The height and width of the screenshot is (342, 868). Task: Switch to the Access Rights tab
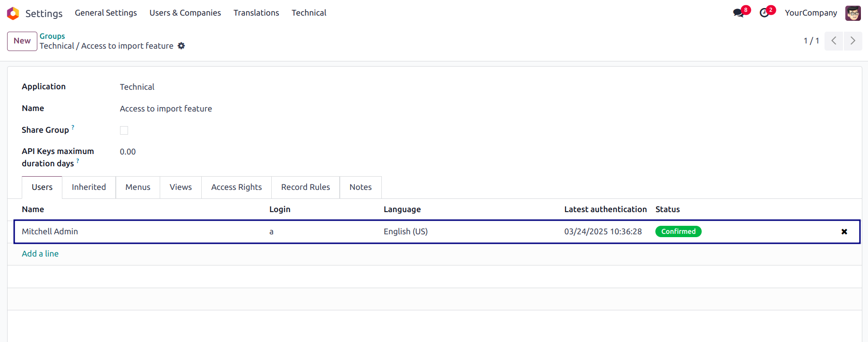click(x=236, y=187)
